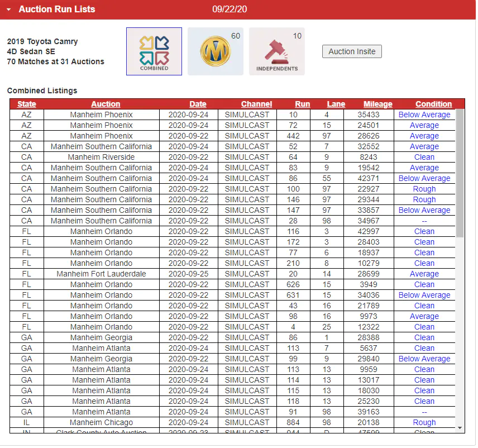This screenshot has width=478, height=448.
Task: Open Below Average condition for mileage 33857
Action: click(x=426, y=211)
